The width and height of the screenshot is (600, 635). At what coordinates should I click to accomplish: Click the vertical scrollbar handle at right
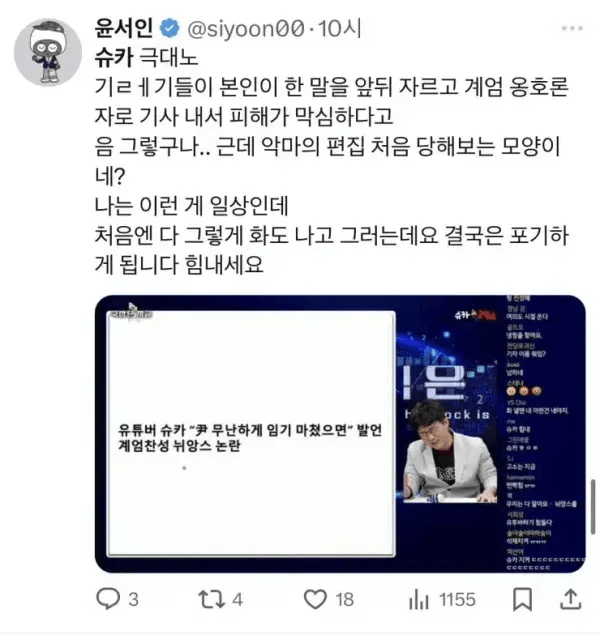[x=593, y=507]
